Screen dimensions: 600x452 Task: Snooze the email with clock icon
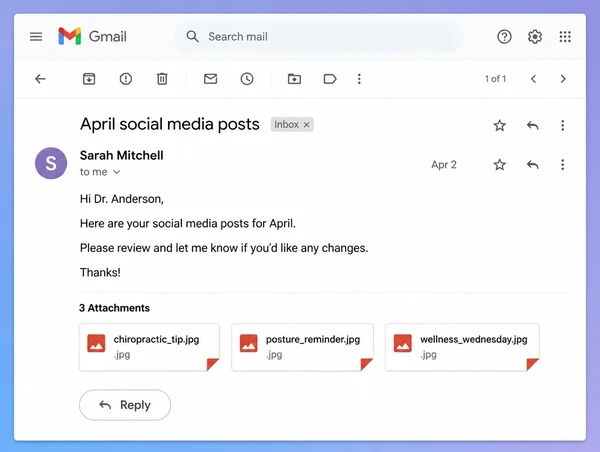247,79
